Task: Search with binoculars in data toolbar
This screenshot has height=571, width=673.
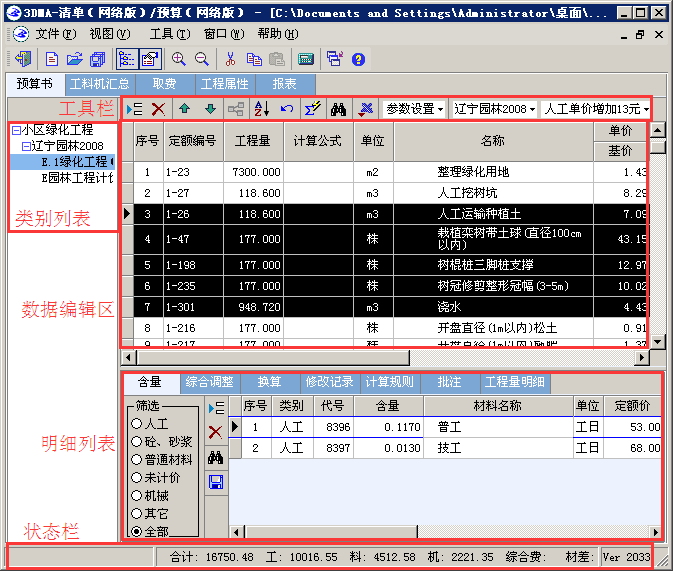Action: pyautogui.click(x=338, y=109)
